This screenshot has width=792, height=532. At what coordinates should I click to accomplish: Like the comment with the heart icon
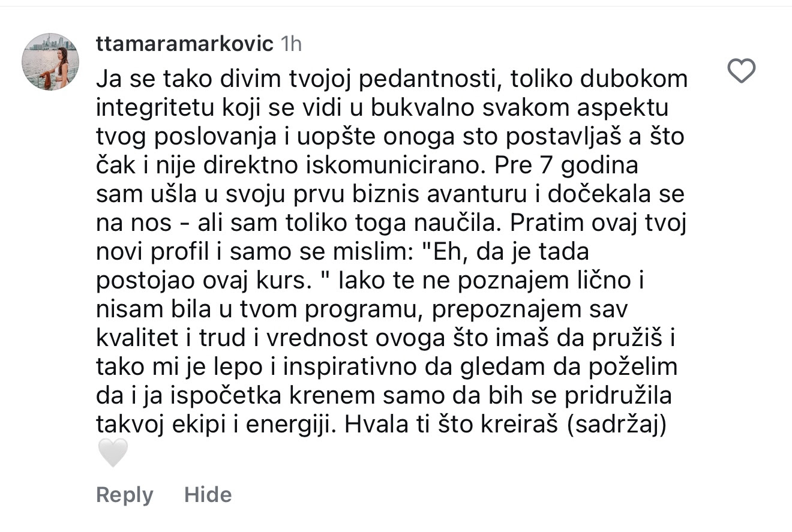(741, 72)
